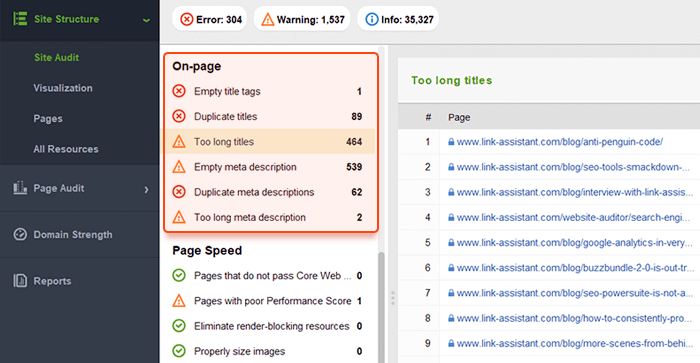Click warning icon beside Too long meta description

(x=179, y=217)
